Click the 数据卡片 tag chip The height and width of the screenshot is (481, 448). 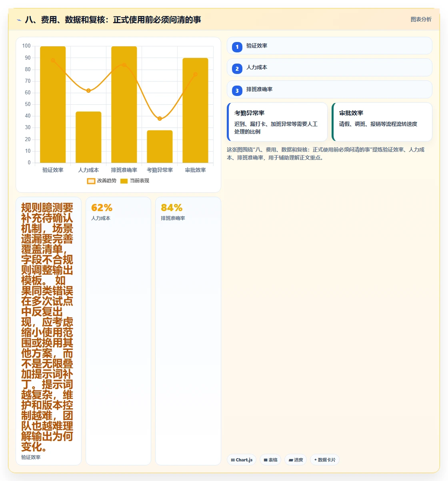click(x=324, y=460)
